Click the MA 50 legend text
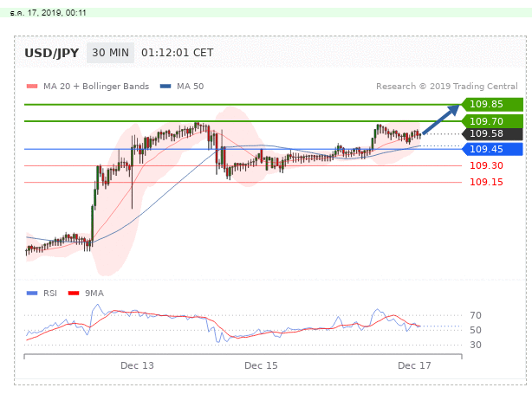The width and height of the screenshot is (532, 394). (190, 86)
